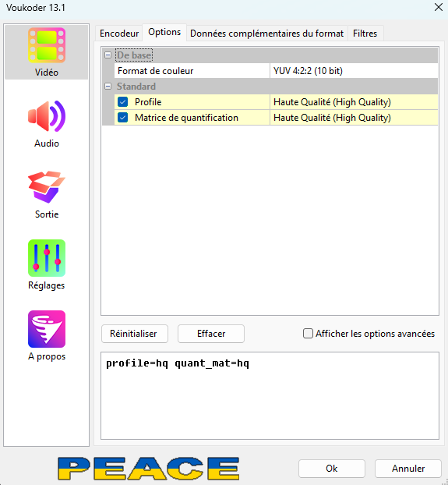Switch to the Filtres tab

pos(365,33)
